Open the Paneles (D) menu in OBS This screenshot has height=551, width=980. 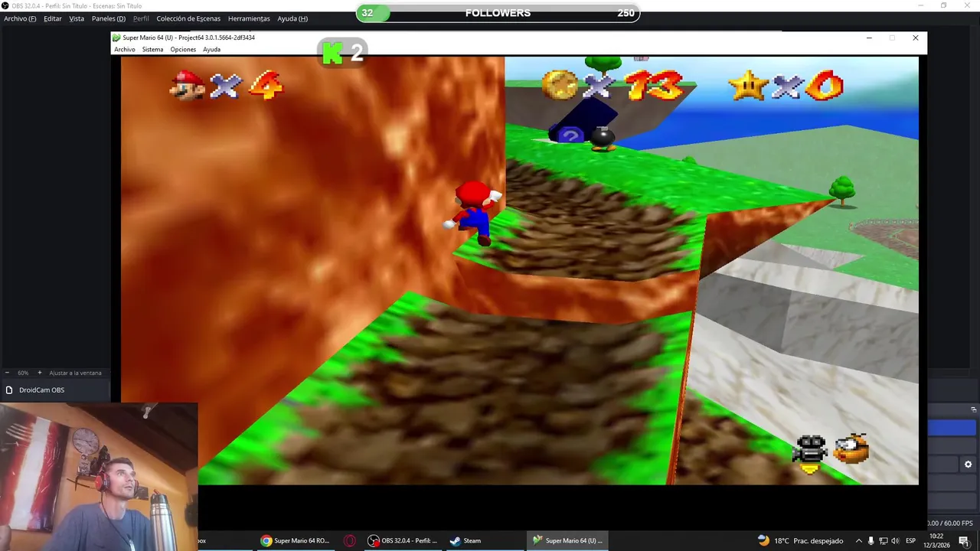(x=109, y=18)
